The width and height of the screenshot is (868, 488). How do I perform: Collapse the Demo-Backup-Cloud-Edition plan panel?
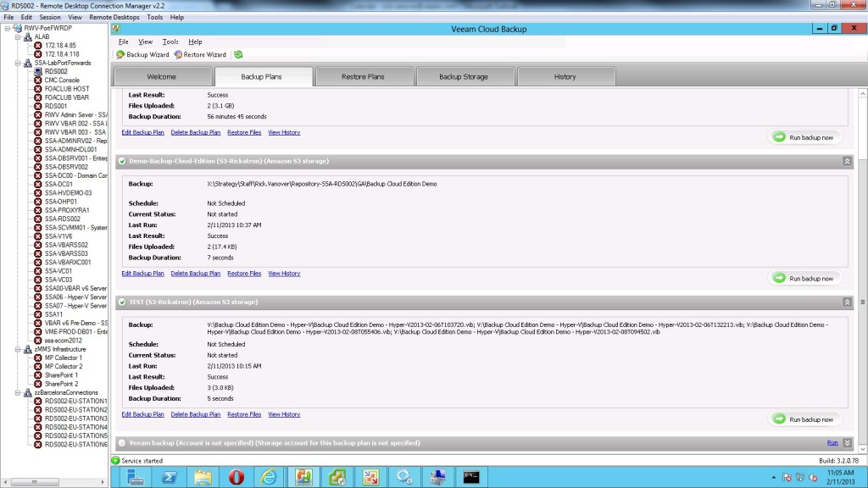[847, 161]
